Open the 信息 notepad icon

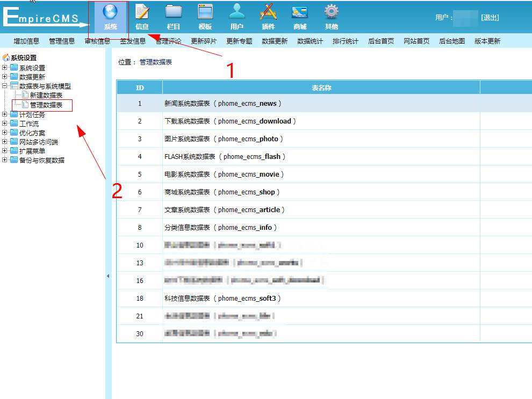[x=142, y=12]
